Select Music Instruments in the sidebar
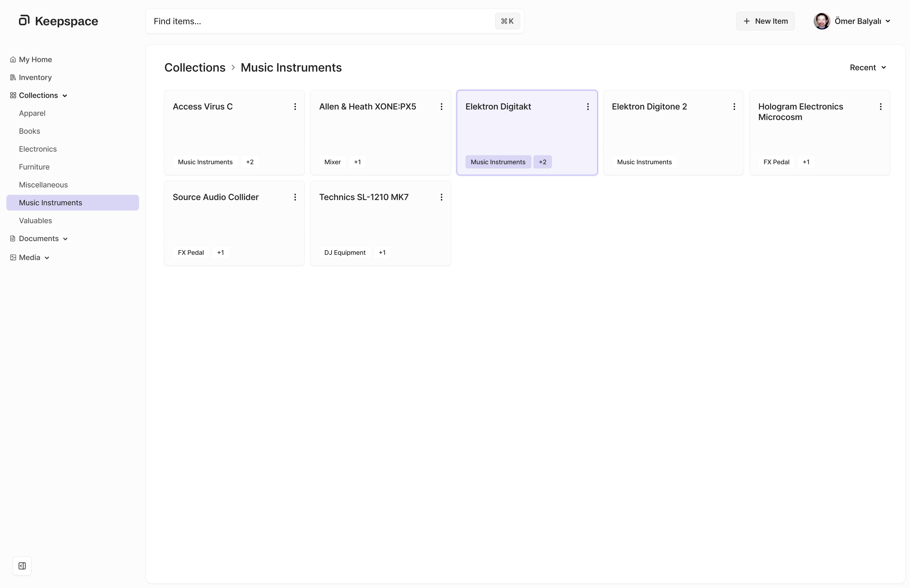 [73, 203]
